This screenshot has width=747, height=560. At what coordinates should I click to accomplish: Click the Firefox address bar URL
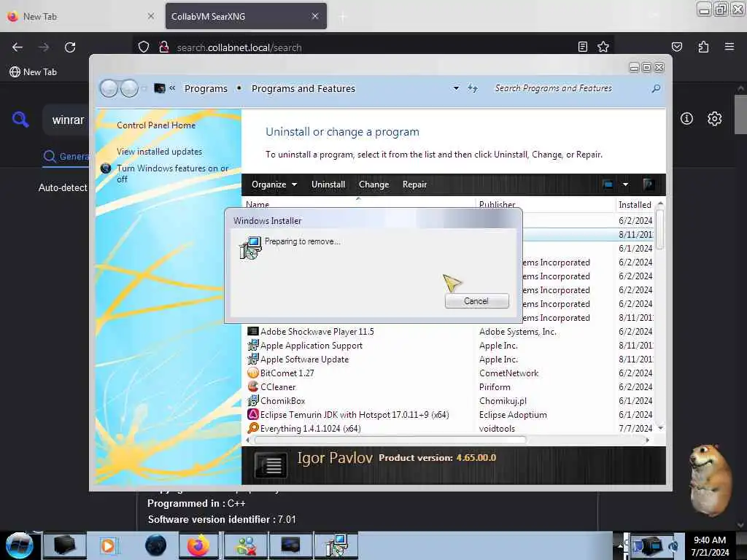click(239, 47)
